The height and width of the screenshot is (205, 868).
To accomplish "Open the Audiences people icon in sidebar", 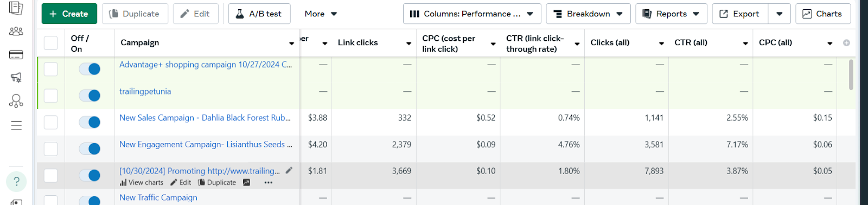I will click(16, 32).
